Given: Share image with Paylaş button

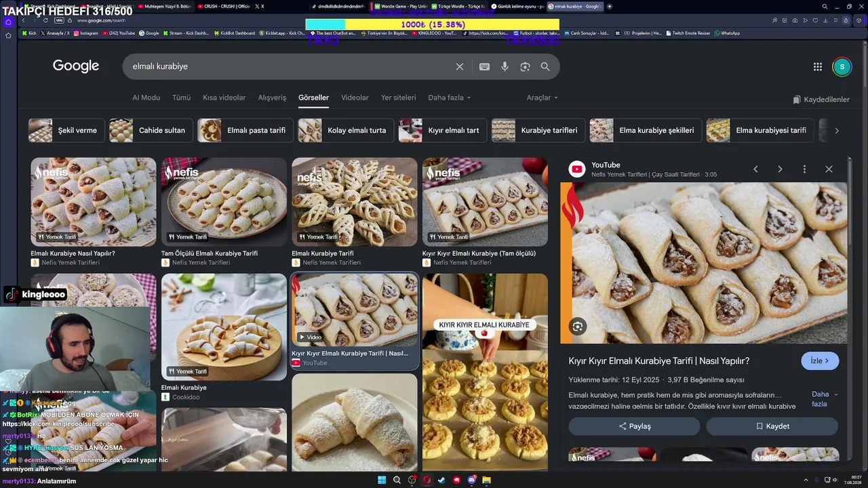Looking at the screenshot, I should pos(634,426).
